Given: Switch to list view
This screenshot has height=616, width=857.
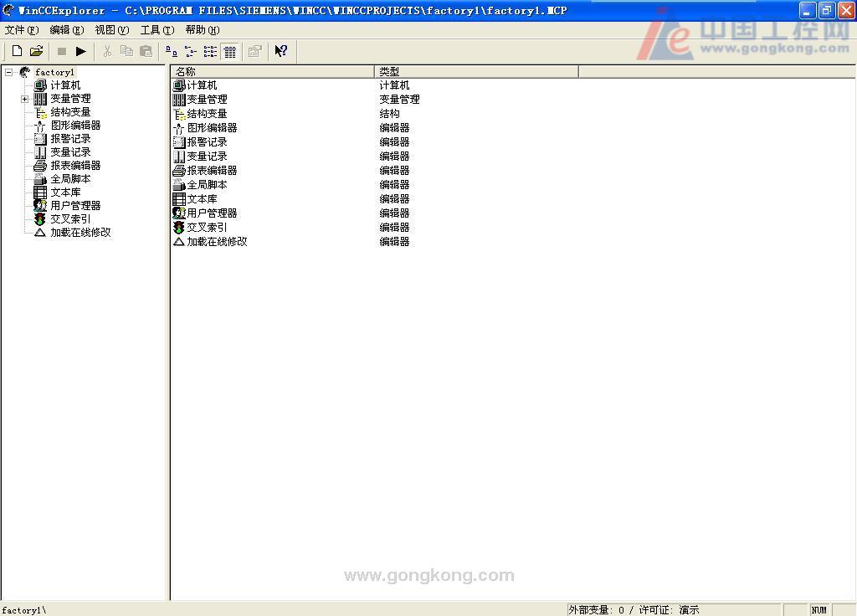Looking at the screenshot, I should [x=210, y=51].
